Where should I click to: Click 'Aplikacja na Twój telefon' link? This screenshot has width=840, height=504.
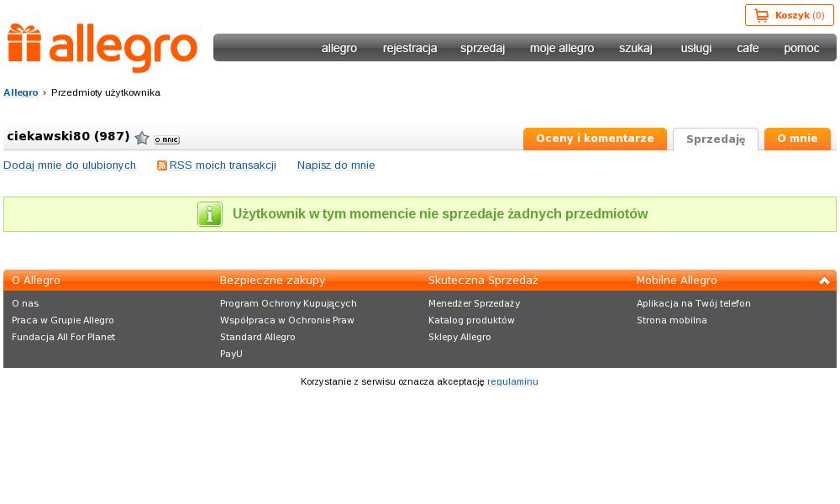[694, 304]
